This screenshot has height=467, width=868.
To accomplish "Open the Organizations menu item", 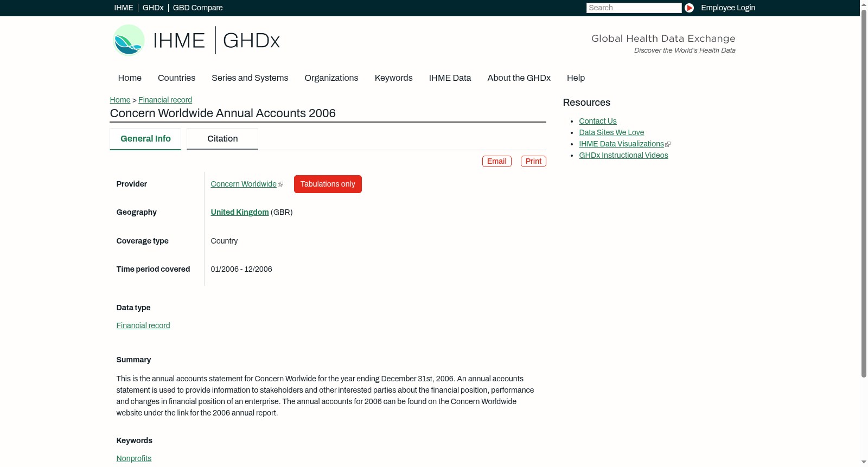I will click(x=331, y=78).
